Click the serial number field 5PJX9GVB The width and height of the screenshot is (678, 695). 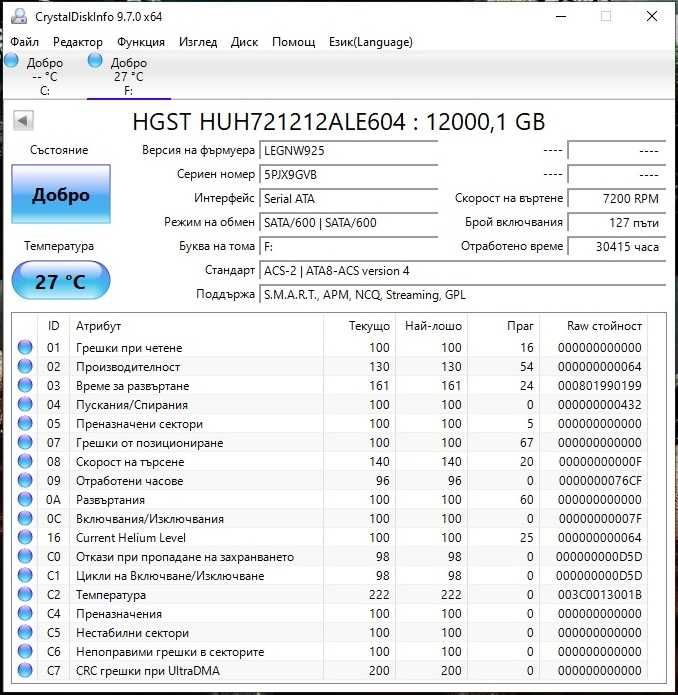point(348,175)
